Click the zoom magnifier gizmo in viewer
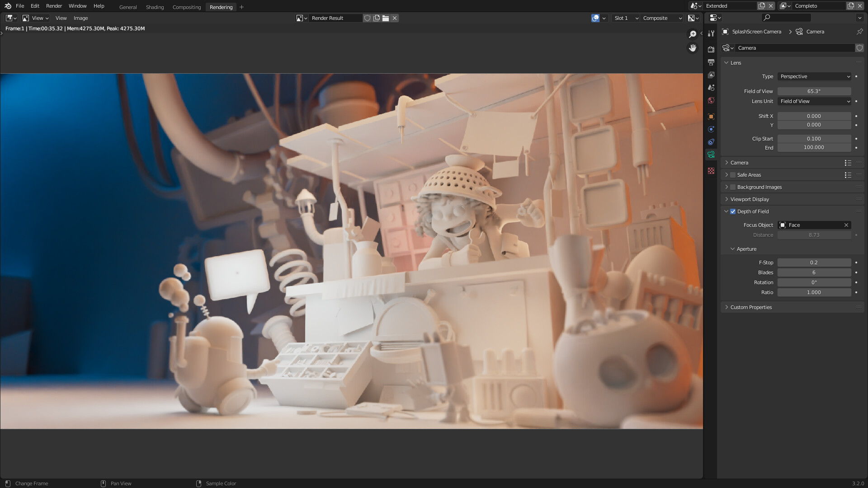Screen dimensions: 868x488 pos(693,34)
